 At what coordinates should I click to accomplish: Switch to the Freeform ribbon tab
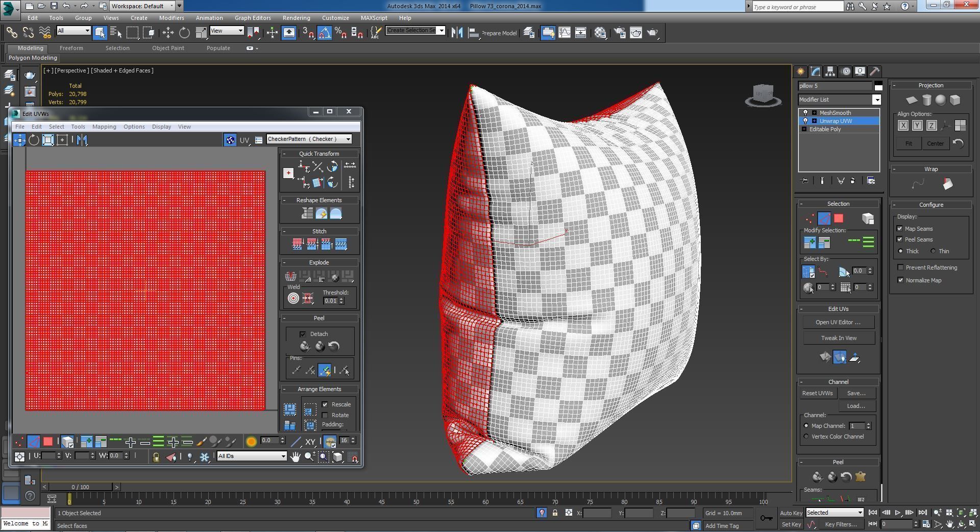pyautogui.click(x=71, y=48)
